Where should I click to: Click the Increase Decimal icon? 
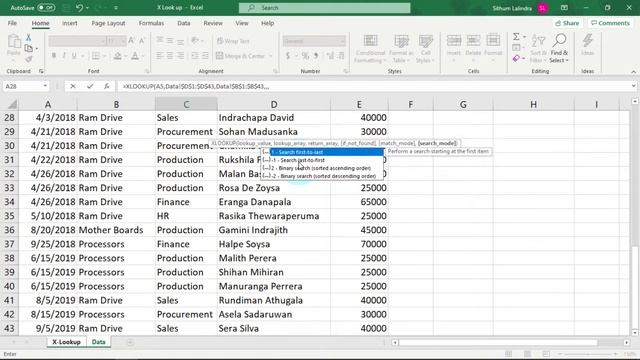[x=330, y=56]
